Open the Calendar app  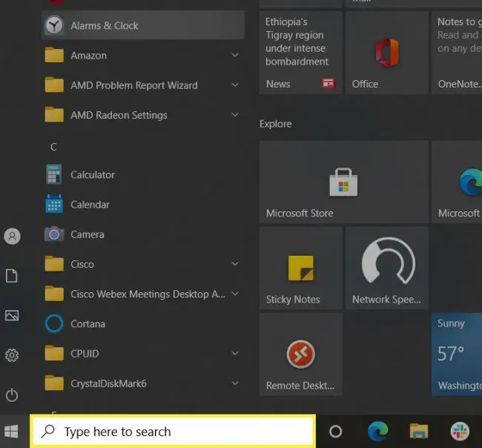point(89,205)
